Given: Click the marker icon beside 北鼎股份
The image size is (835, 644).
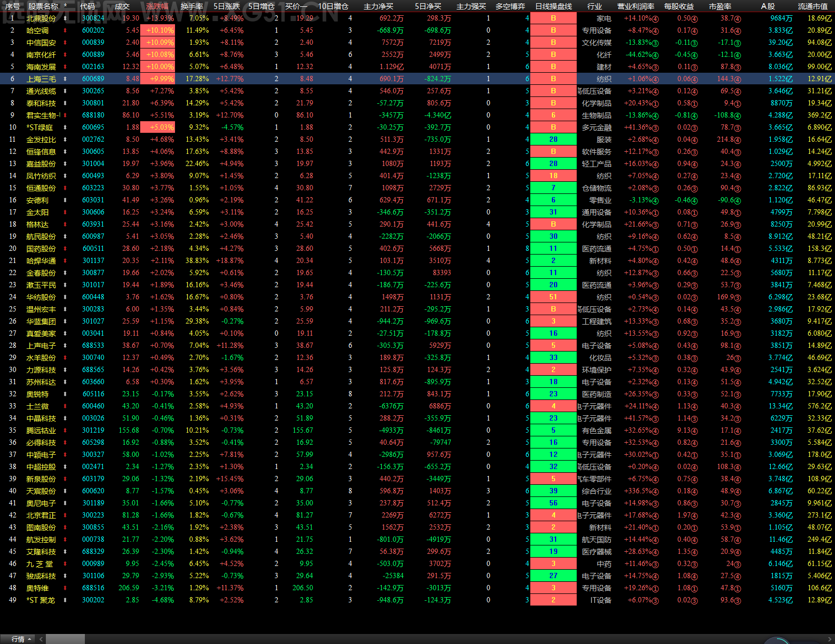Looking at the screenshot, I should (x=65, y=18).
